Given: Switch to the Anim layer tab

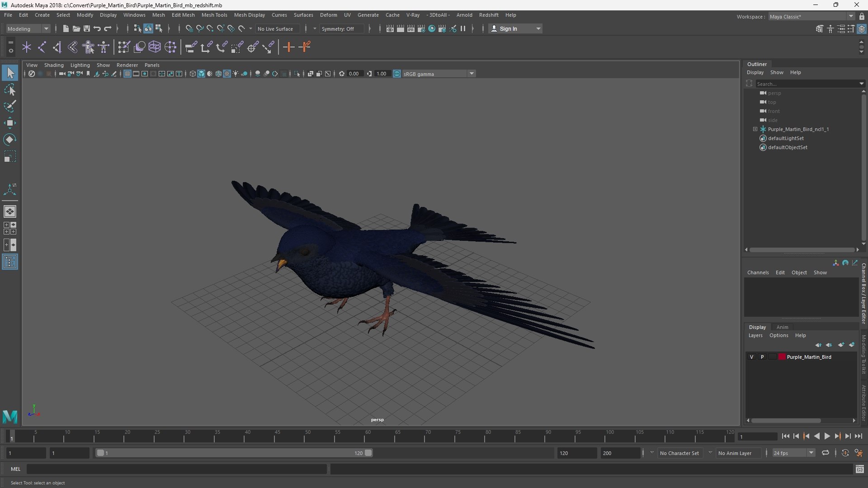Looking at the screenshot, I should pos(782,327).
